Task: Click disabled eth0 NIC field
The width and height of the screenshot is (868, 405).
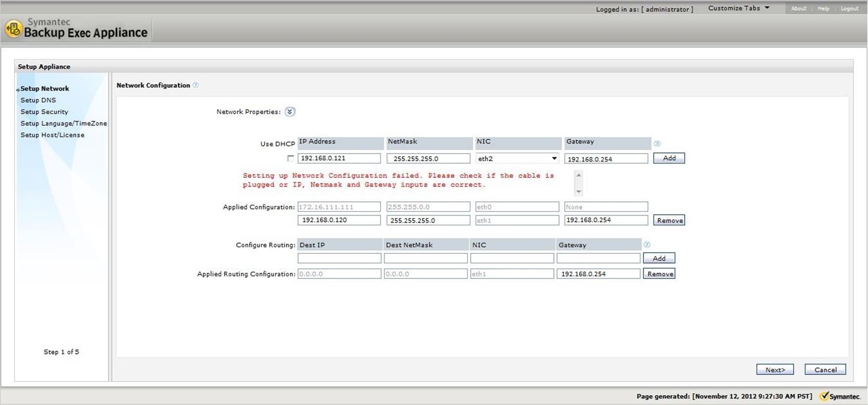Action: [517, 207]
